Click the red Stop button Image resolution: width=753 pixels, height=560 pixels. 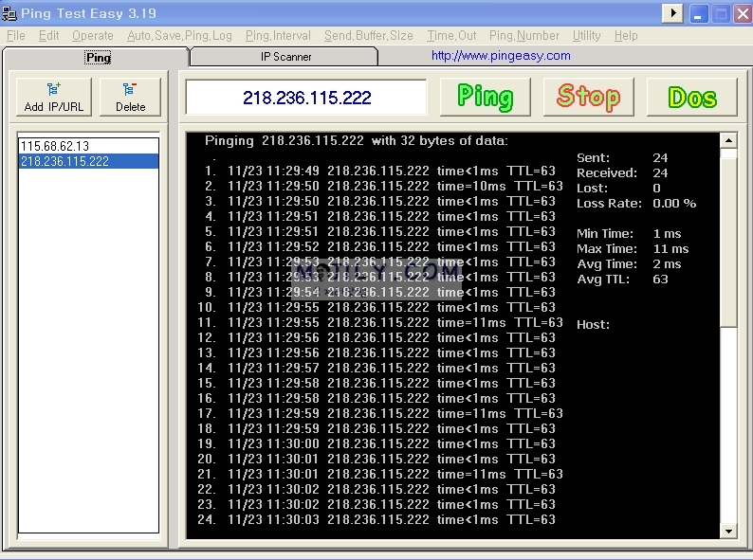pyautogui.click(x=589, y=97)
